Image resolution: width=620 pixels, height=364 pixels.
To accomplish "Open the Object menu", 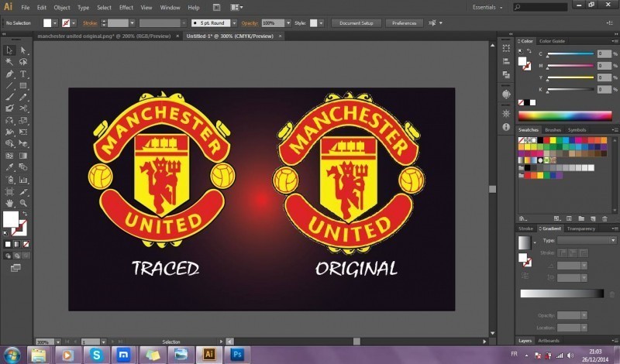I will (62, 8).
